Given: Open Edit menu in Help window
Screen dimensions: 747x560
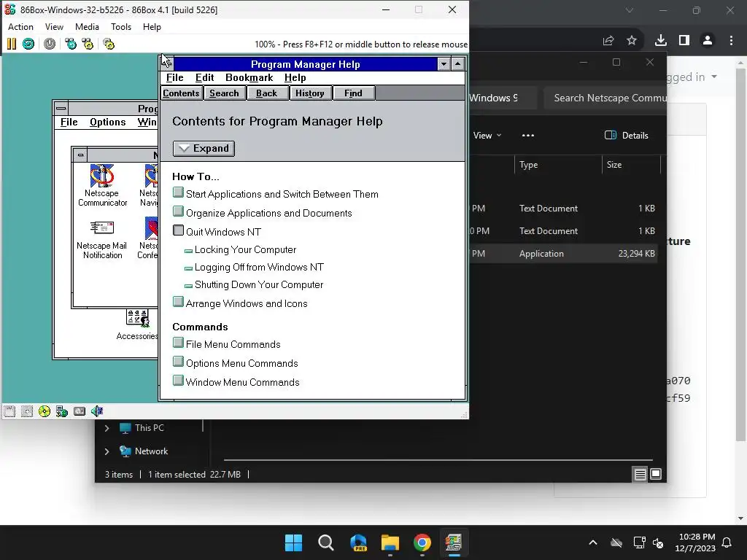Looking at the screenshot, I should pos(204,77).
